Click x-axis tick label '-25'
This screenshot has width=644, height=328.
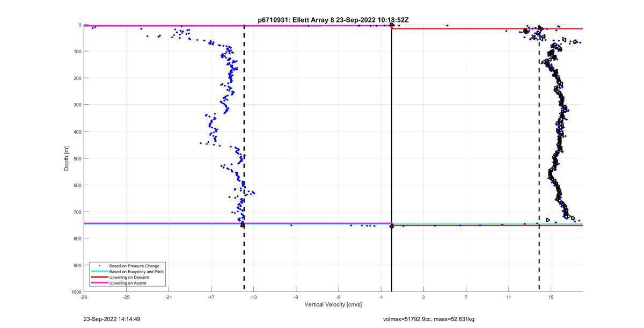[126, 297]
